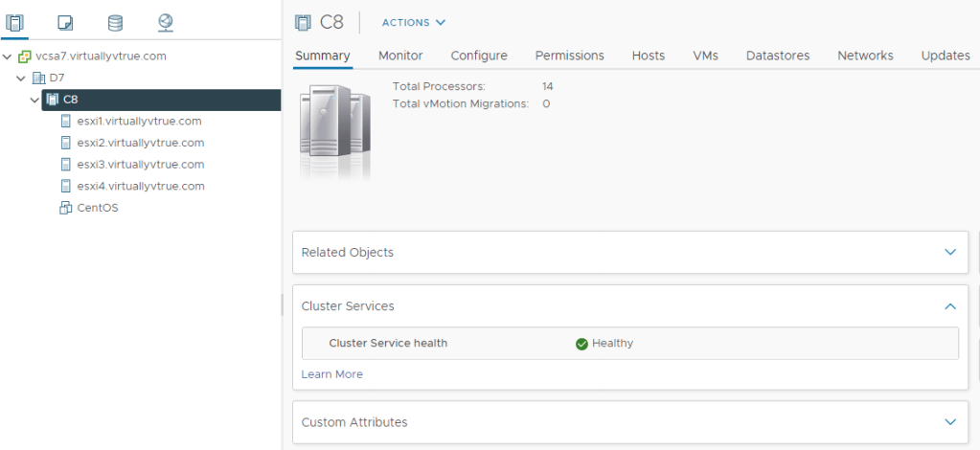Image resolution: width=980 pixels, height=450 pixels.
Task: Click the CentOS virtual machine icon
Action: [66, 208]
